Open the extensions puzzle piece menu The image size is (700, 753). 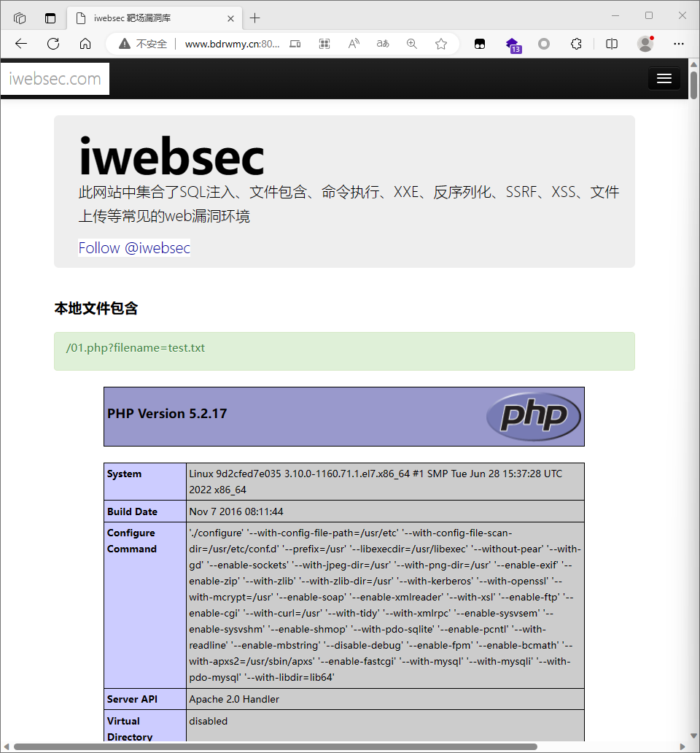click(576, 45)
